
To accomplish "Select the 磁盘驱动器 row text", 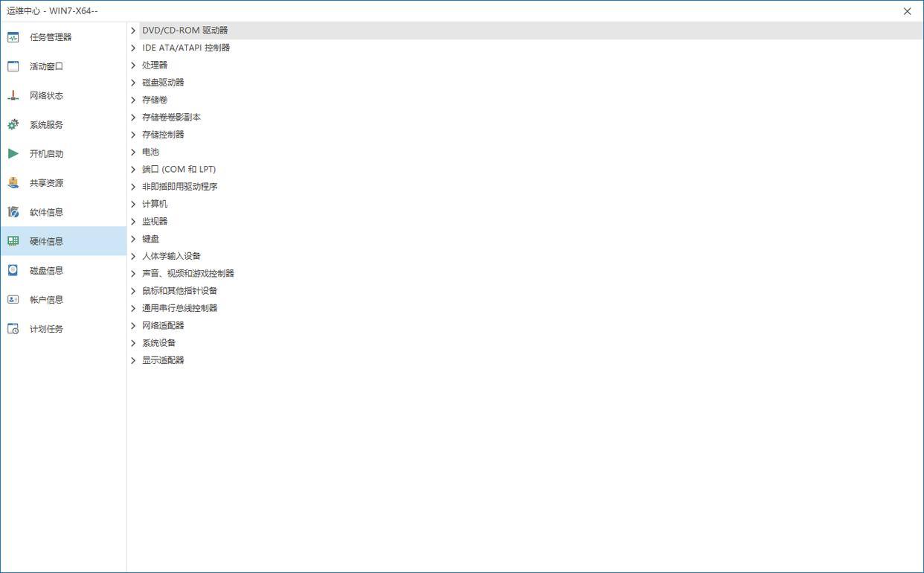I will point(163,83).
